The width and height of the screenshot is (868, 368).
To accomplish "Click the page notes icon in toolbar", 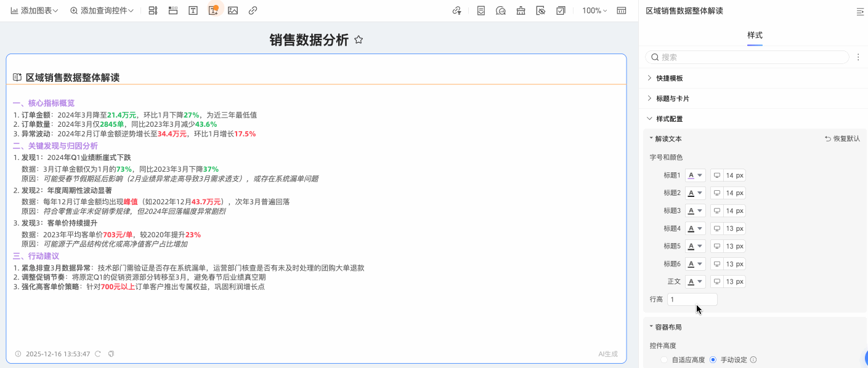I will tap(481, 10).
